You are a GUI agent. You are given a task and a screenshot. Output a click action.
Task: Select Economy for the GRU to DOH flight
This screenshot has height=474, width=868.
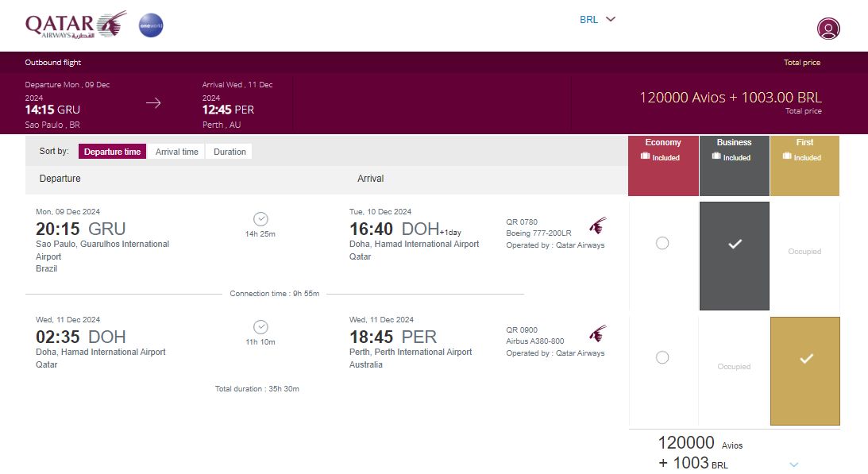pyautogui.click(x=662, y=243)
